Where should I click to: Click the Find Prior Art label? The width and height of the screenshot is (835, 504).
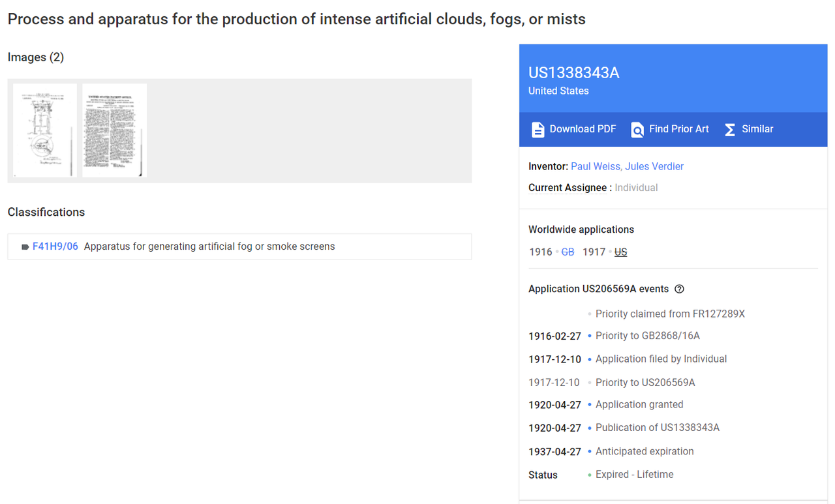point(678,129)
